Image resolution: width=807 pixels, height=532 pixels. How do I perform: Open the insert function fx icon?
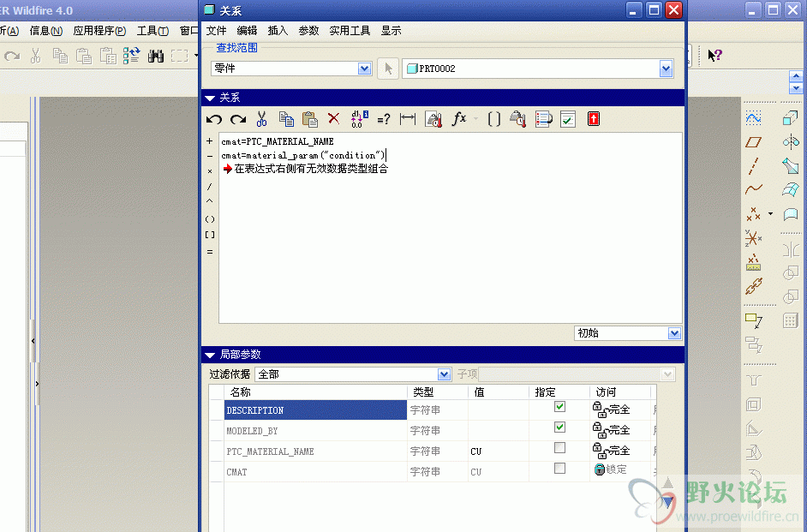click(x=458, y=119)
